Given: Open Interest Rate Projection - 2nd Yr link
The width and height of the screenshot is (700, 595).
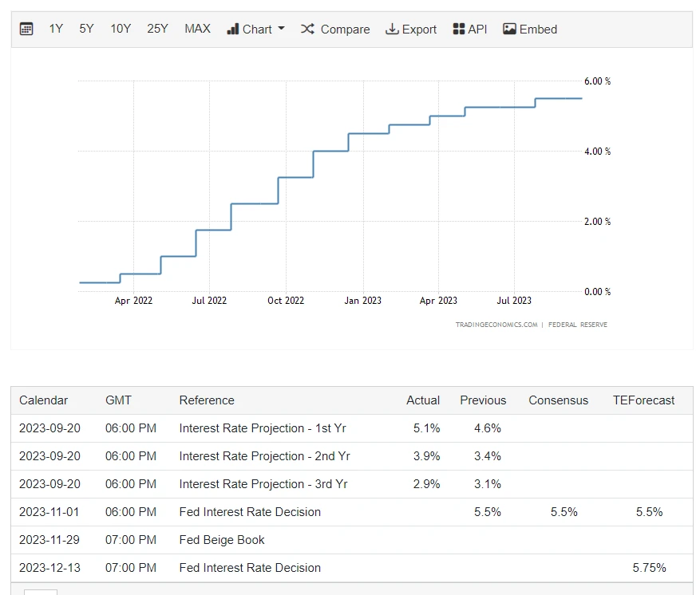Looking at the screenshot, I should tap(264, 456).
